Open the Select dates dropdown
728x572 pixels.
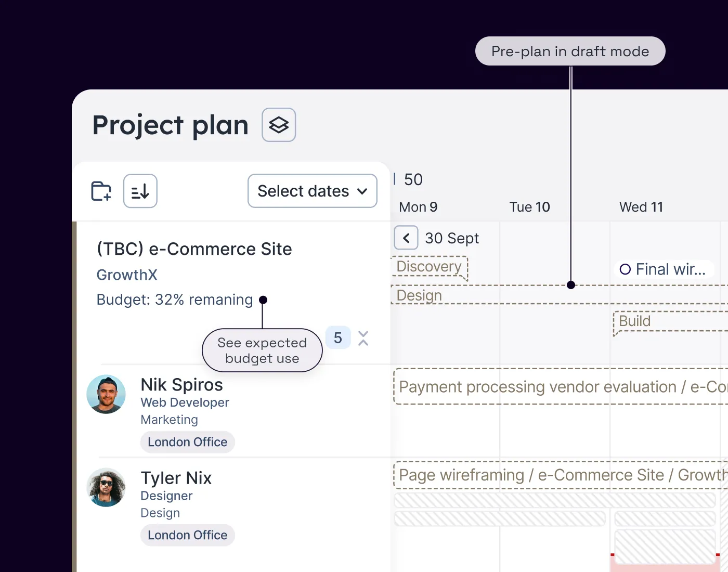[x=312, y=191]
